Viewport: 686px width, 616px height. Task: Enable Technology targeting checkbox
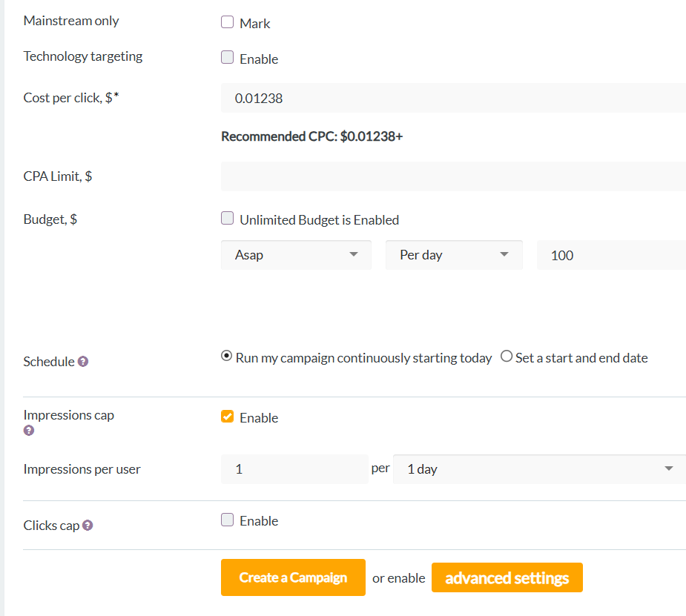tap(227, 57)
